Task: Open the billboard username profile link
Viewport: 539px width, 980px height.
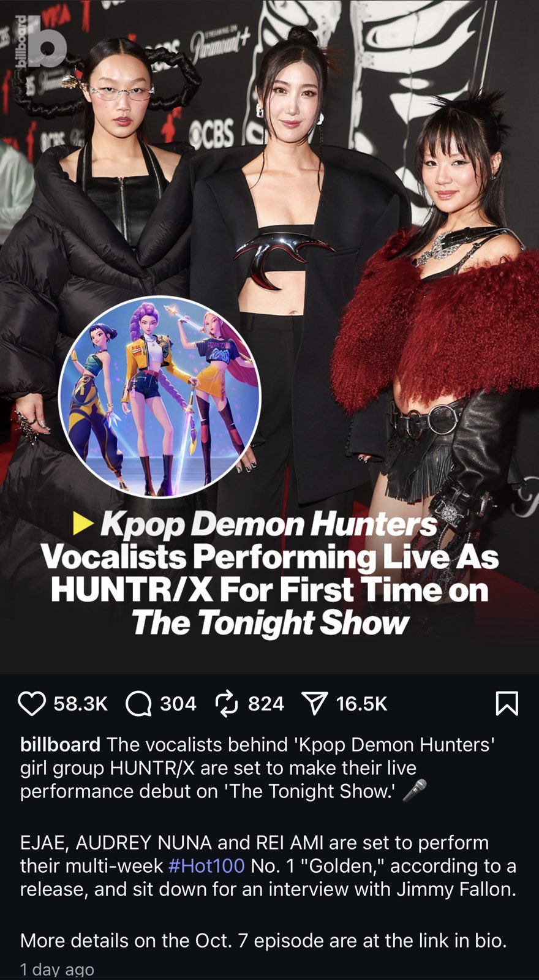Action: 60,744
